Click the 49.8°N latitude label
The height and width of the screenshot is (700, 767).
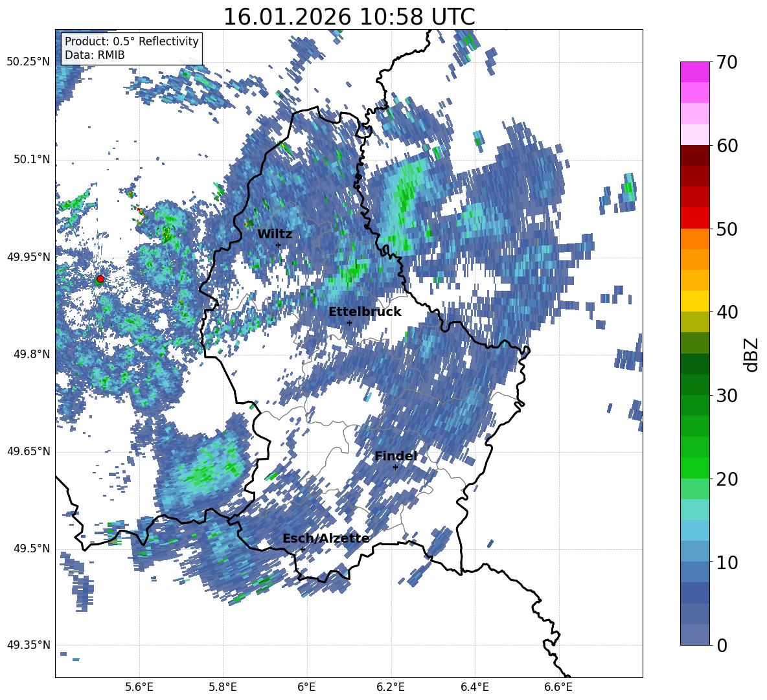[x=31, y=354]
